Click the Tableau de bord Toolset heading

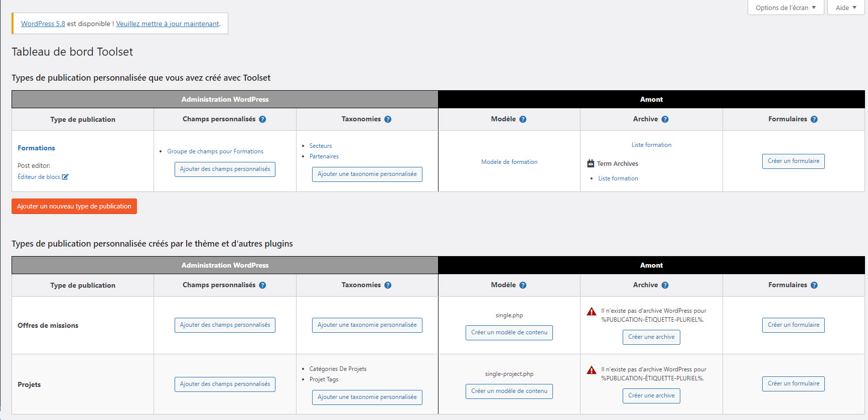click(72, 52)
